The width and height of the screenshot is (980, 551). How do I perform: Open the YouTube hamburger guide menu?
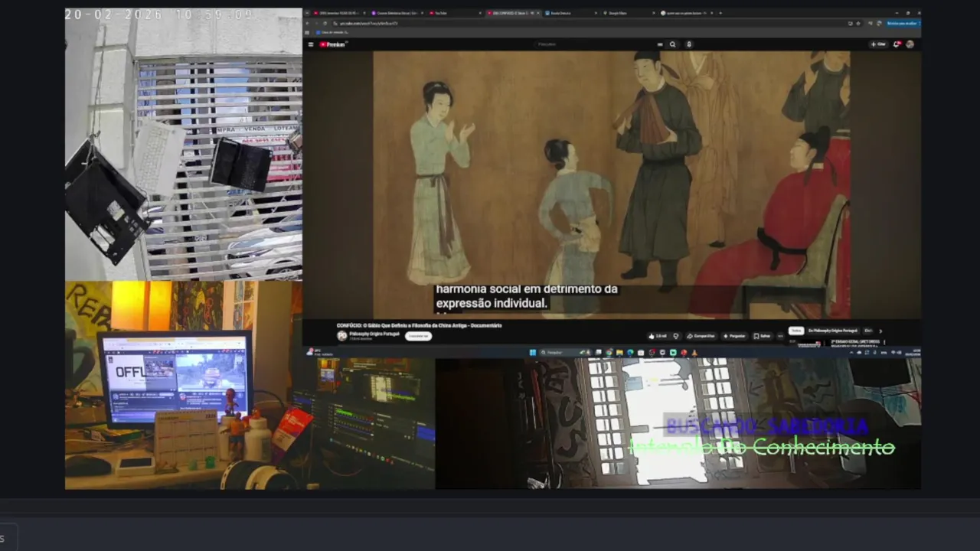311,44
